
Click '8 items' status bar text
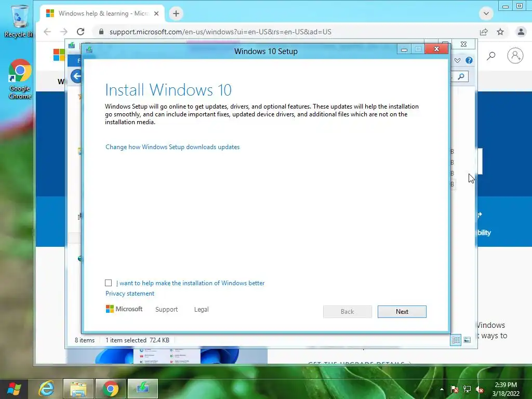tap(85, 340)
